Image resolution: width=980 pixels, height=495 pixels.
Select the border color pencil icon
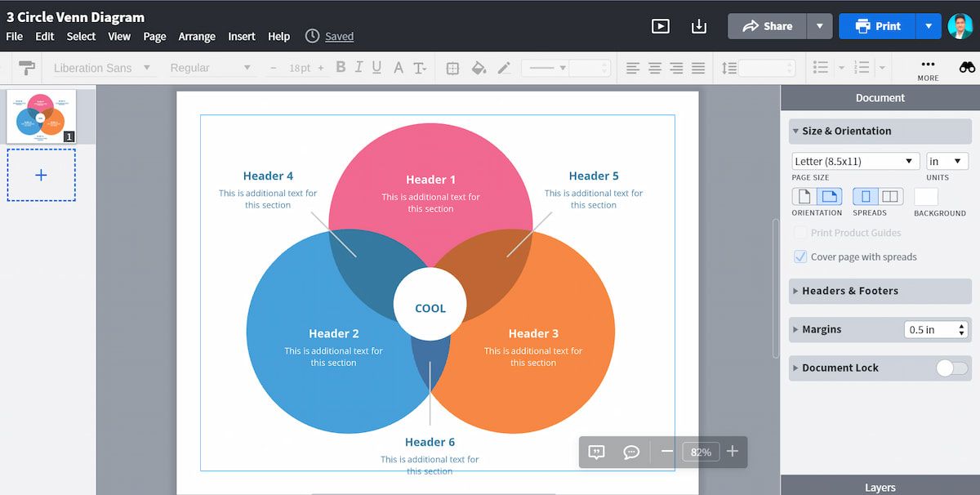tap(505, 67)
